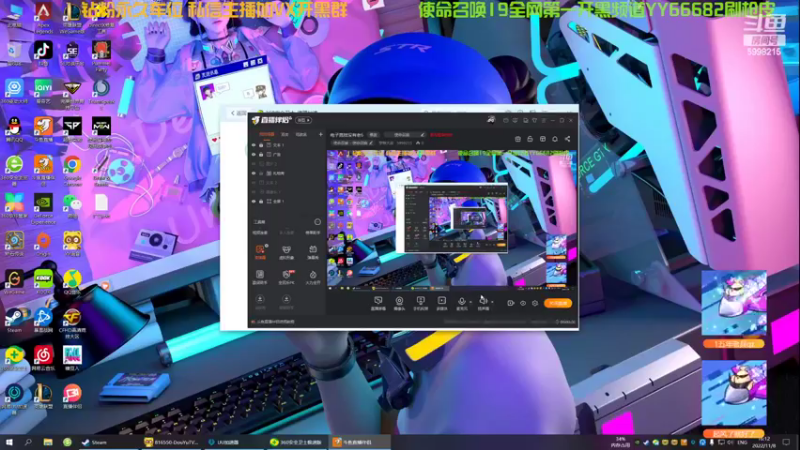Image resolution: width=800 pixels, height=450 pixels.
Task: Click the speaker volume icon
Action: tap(483, 301)
